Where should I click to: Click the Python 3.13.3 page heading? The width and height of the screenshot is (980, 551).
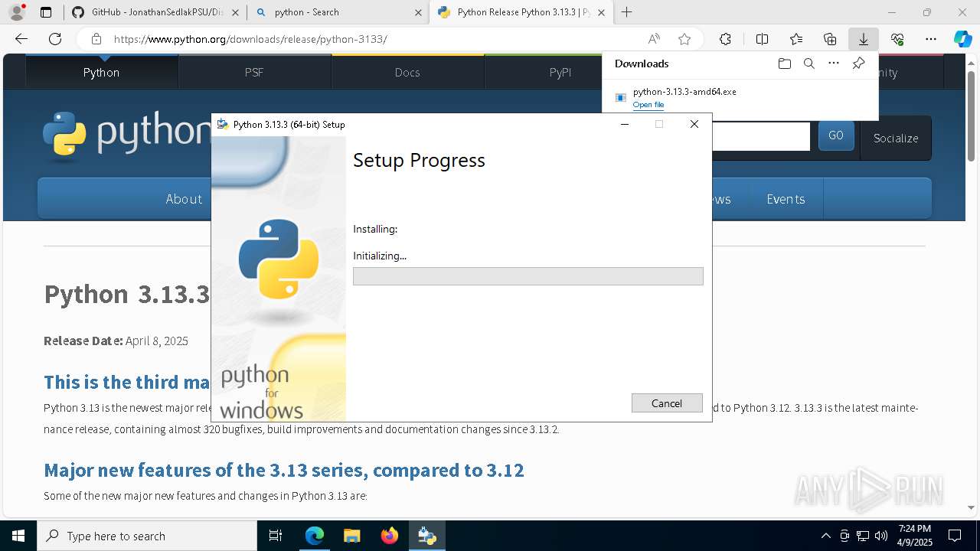click(x=127, y=295)
